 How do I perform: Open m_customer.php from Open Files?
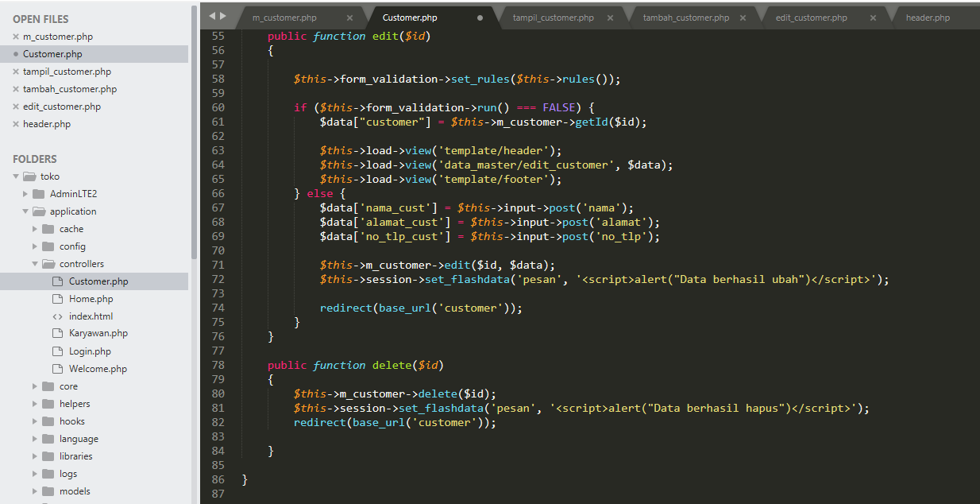click(58, 37)
